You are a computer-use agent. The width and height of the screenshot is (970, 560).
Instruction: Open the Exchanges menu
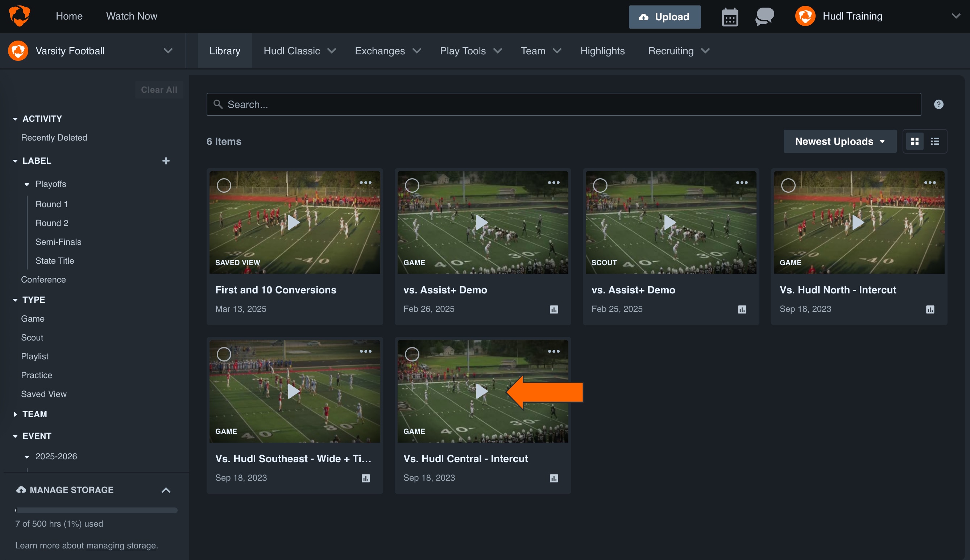click(x=387, y=51)
